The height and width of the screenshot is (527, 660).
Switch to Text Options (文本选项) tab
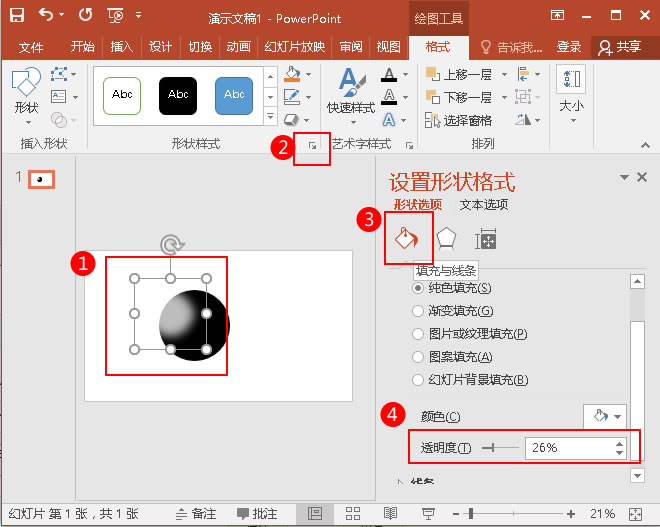484,205
